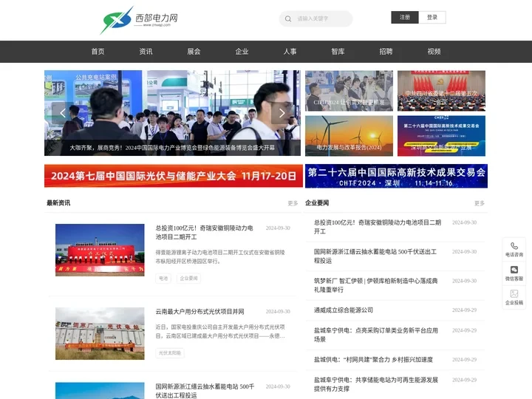Image resolution: width=532 pixels, height=399 pixels.
Task: Open 盐城阜宁供电：共享储能电站 article
Action: pos(375,384)
